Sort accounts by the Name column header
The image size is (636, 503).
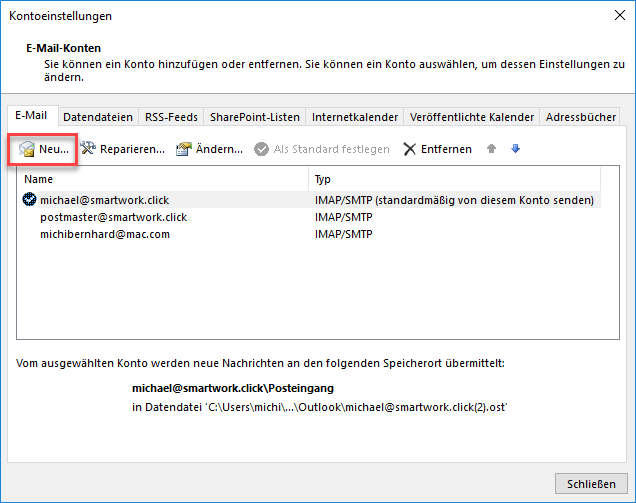[x=160, y=179]
